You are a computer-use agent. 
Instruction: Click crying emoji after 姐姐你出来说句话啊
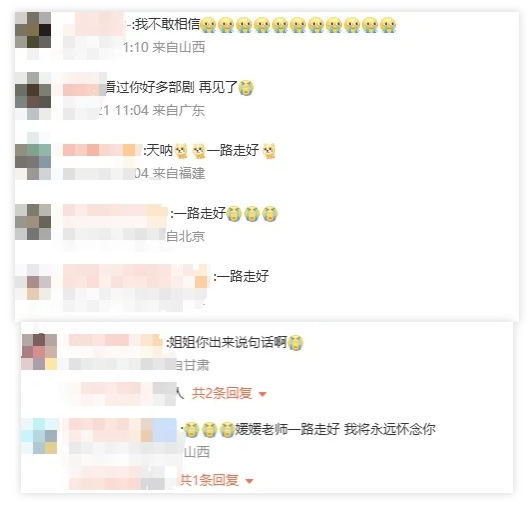click(295, 342)
